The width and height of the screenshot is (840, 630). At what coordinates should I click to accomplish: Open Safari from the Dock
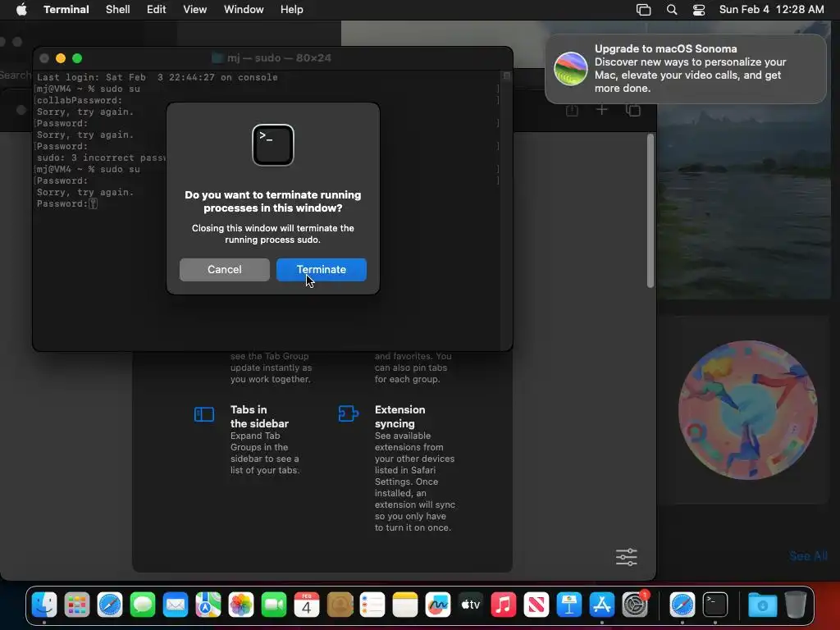(110, 605)
